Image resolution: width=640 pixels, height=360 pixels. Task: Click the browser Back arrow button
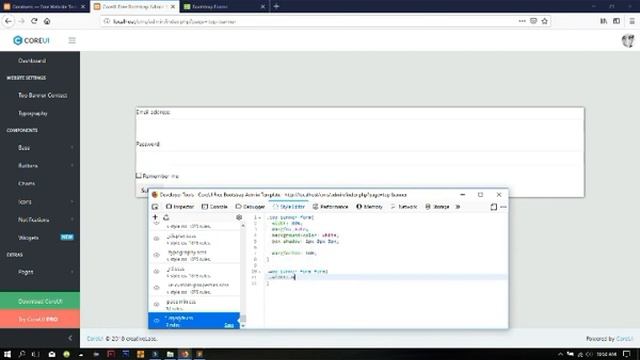(8, 21)
